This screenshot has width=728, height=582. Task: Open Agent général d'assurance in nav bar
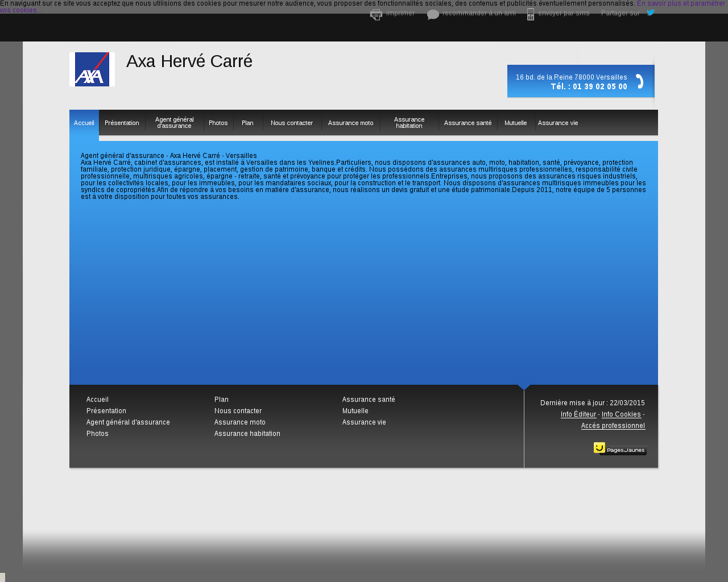click(174, 123)
